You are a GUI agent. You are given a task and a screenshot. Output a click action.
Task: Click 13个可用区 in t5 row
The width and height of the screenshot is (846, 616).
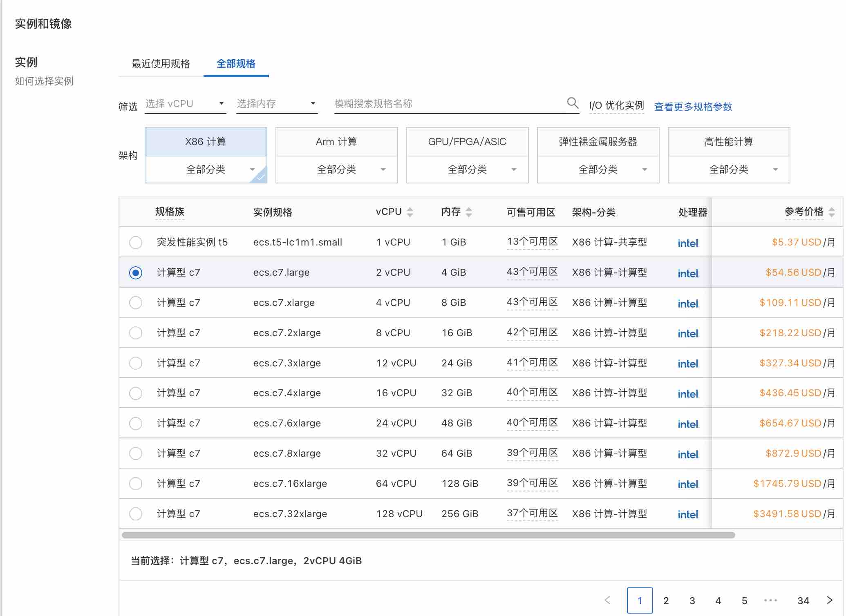tap(533, 242)
